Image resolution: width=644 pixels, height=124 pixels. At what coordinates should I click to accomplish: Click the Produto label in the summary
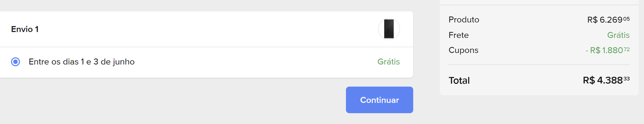[x=464, y=20]
